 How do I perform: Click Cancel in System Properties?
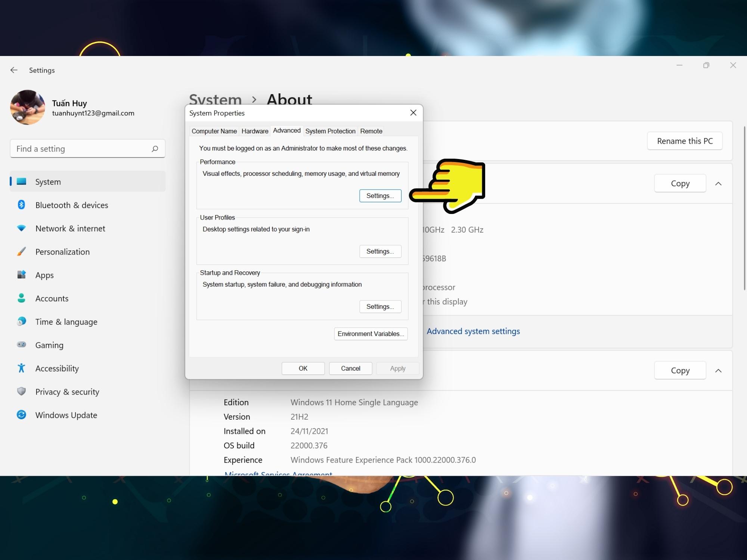point(350,368)
